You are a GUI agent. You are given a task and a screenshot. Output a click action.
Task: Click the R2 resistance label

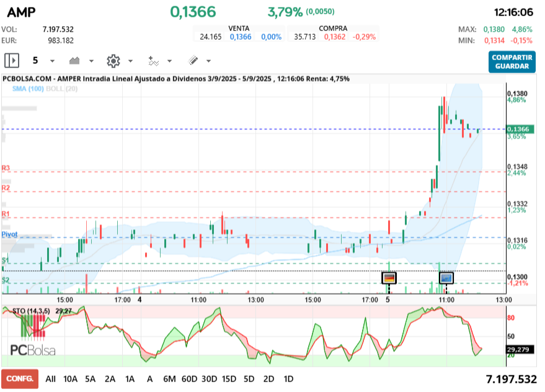click(x=6, y=188)
